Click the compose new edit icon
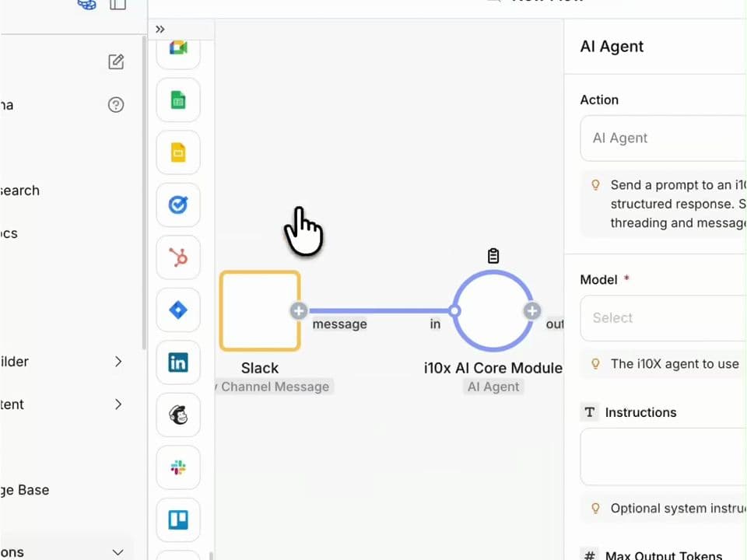747x560 pixels. pyautogui.click(x=116, y=62)
